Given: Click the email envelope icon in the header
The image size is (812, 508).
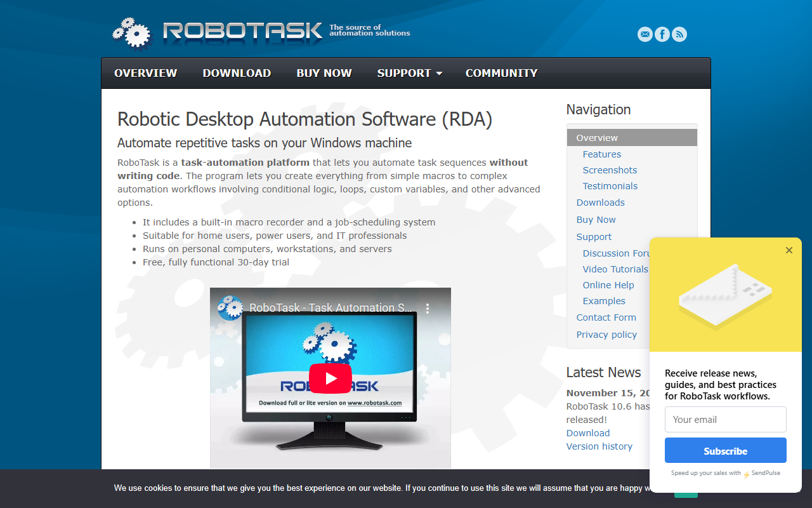Looking at the screenshot, I should [645, 34].
